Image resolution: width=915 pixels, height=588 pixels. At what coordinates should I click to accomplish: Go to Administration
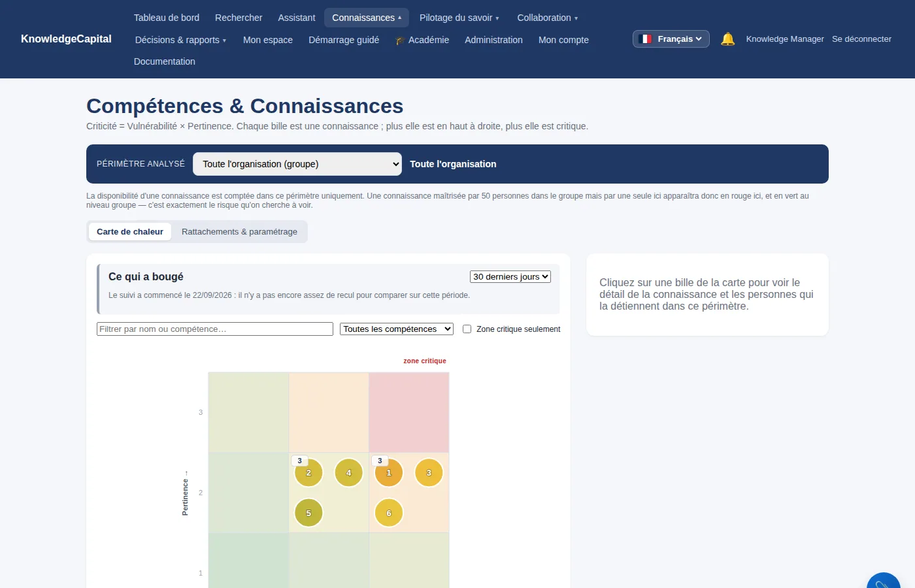(493, 40)
